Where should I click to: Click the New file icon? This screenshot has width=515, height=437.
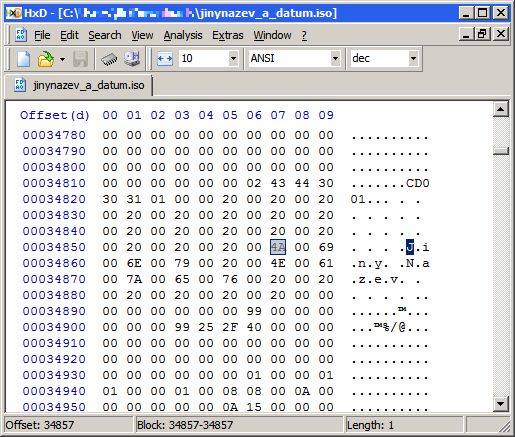point(24,59)
